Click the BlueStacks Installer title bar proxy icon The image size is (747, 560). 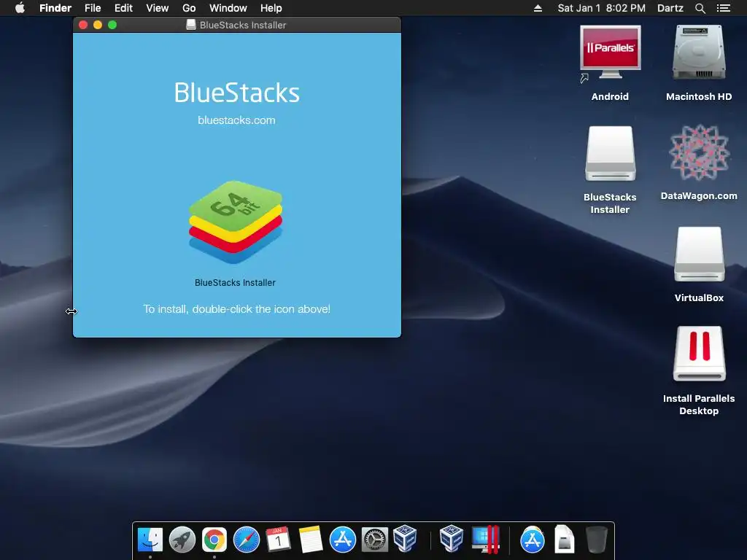click(191, 25)
